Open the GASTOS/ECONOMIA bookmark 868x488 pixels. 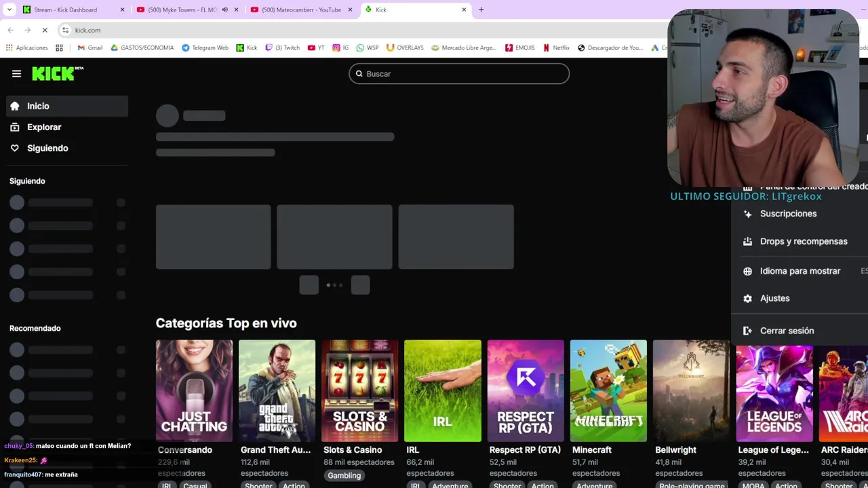click(142, 47)
